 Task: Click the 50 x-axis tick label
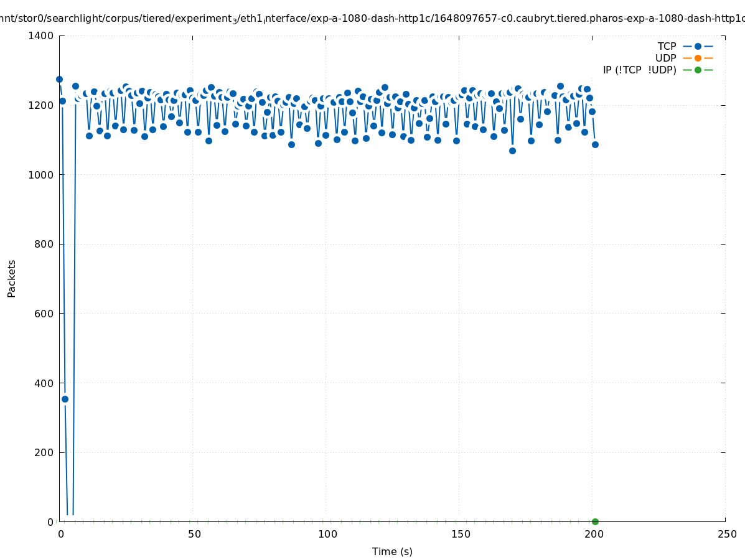pos(194,534)
